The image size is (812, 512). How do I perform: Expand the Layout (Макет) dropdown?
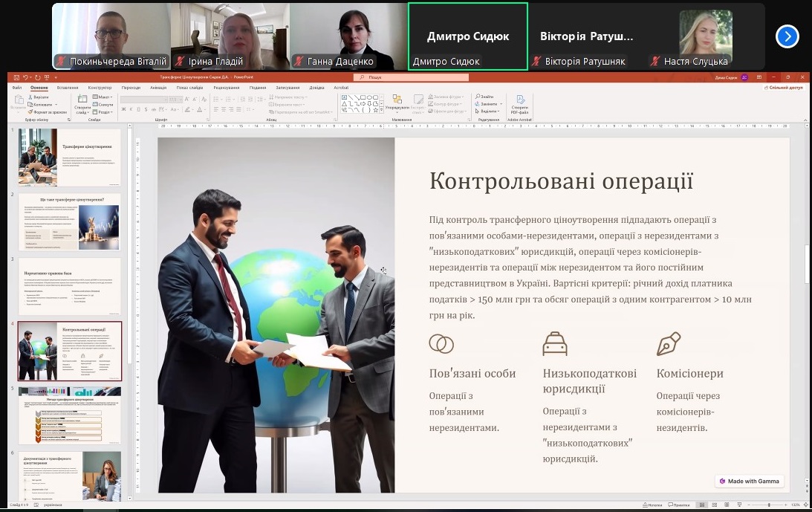click(105, 97)
